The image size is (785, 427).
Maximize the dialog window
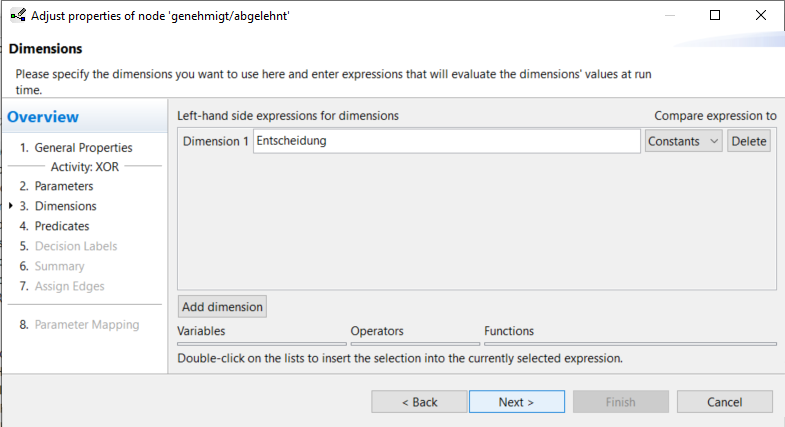(715, 16)
